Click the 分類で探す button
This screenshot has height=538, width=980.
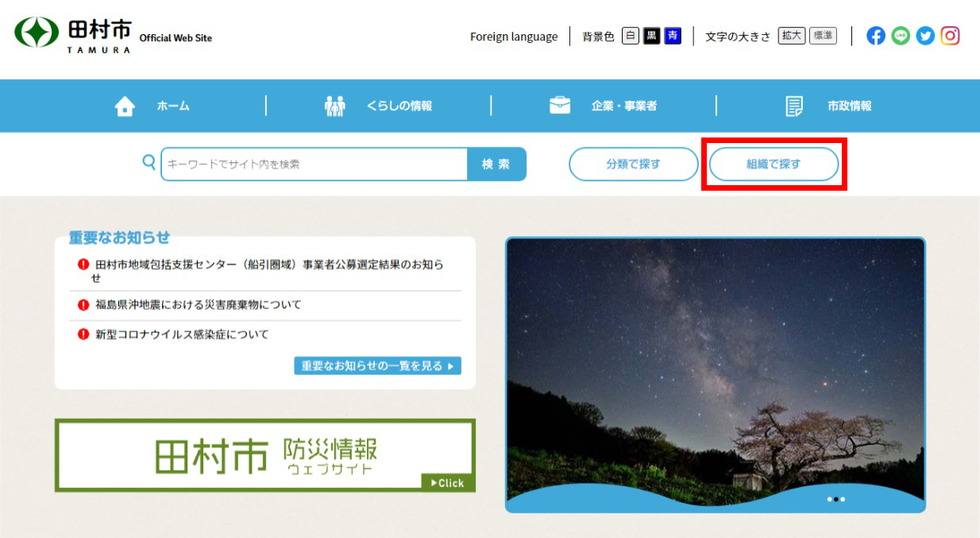pyautogui.click(x=633, y=164)
